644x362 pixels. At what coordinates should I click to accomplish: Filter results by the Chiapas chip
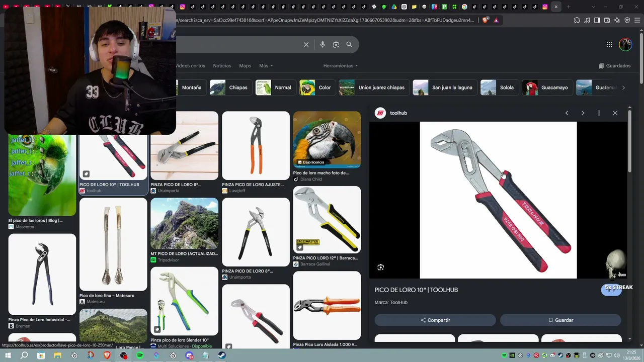(230, 87)
